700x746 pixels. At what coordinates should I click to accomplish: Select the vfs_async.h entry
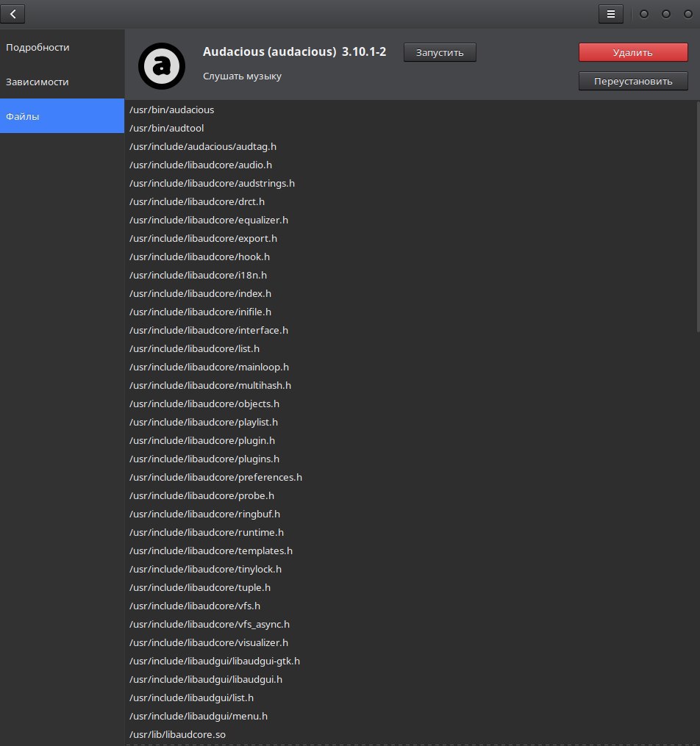[210, 624]
